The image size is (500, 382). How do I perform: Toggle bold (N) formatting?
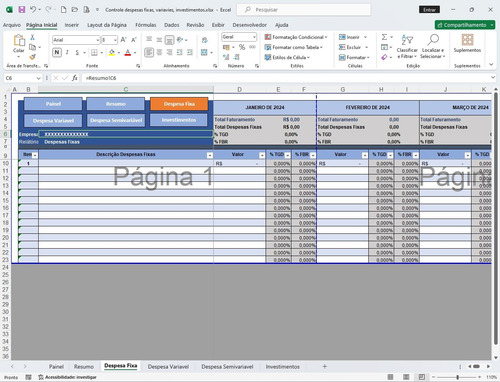pyautogui.click(x=57, y=52)
